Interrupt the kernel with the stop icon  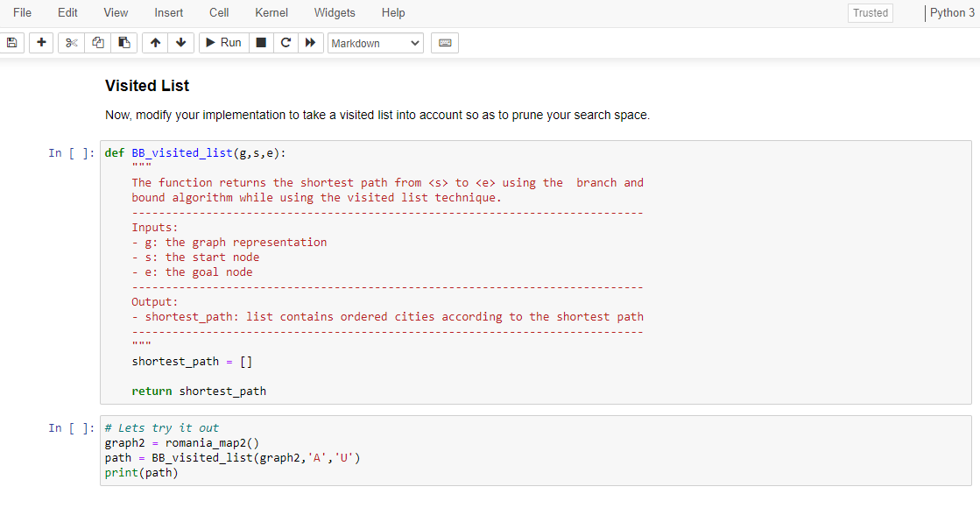tap(260, 42)
